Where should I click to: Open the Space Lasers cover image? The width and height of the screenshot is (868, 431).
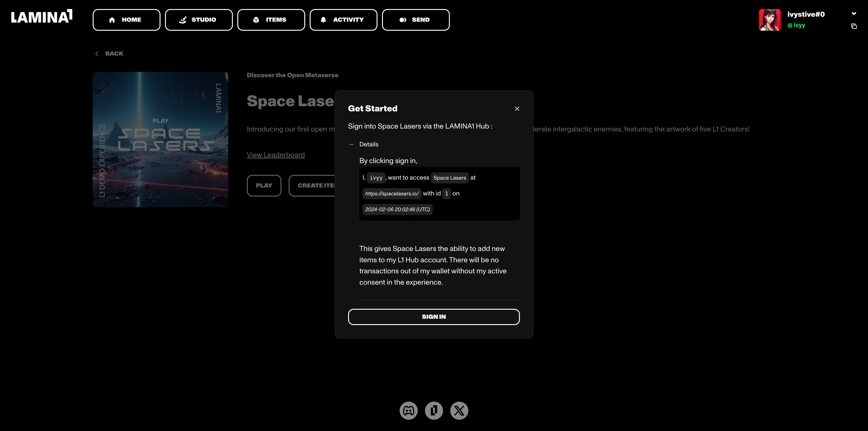(160, 139)
